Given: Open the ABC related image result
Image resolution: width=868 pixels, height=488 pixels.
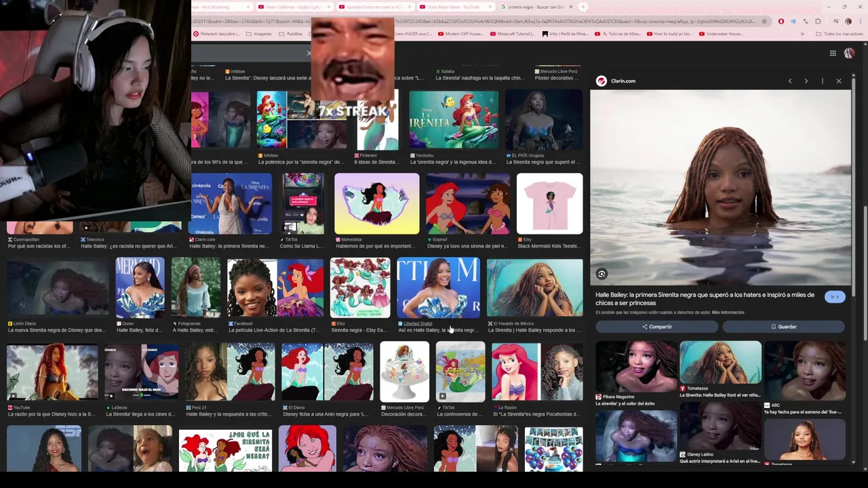Looking at the screenshot, I should pos(805,370).
